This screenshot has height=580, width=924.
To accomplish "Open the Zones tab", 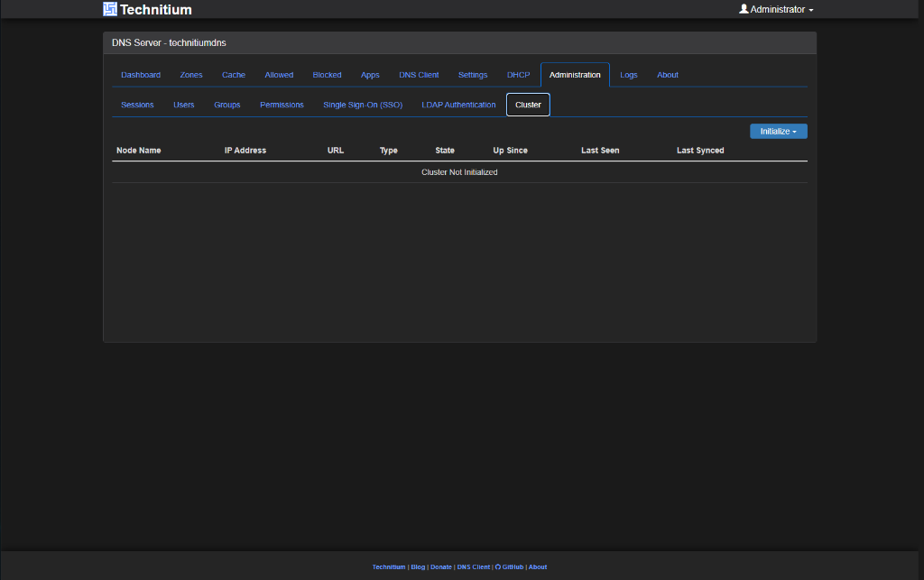I will tap(191, 75).
